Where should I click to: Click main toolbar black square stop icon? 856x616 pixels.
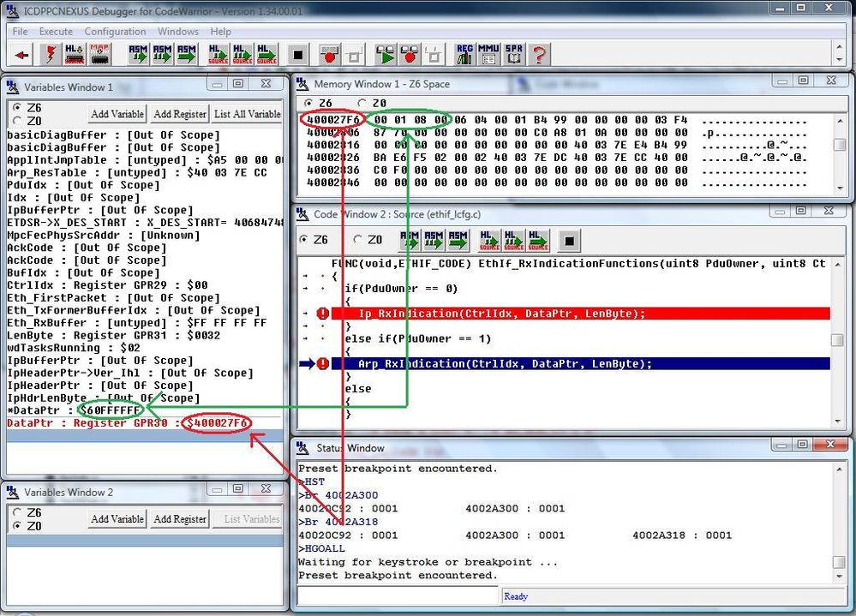point(297,55)
